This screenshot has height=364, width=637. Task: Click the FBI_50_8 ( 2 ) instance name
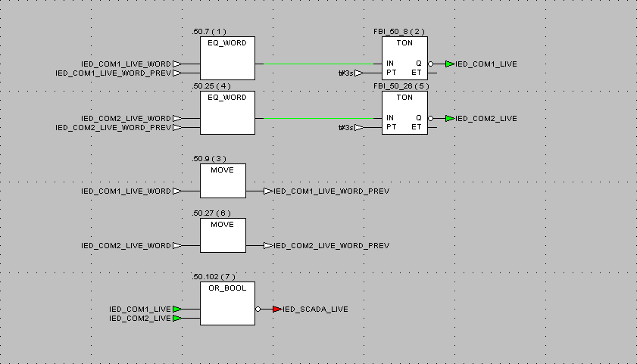[x=399, y=32]
